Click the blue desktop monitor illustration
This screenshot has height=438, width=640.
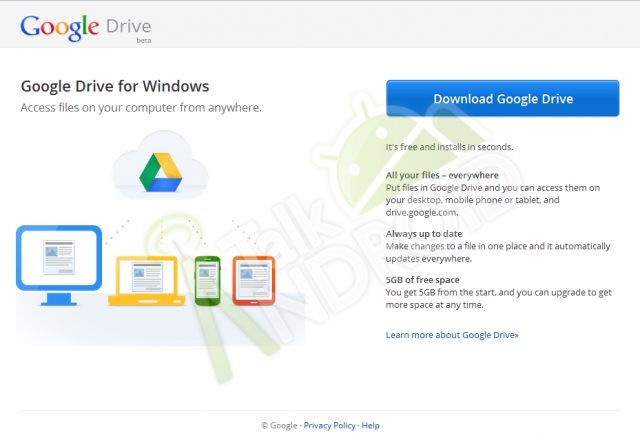[59, 265]
